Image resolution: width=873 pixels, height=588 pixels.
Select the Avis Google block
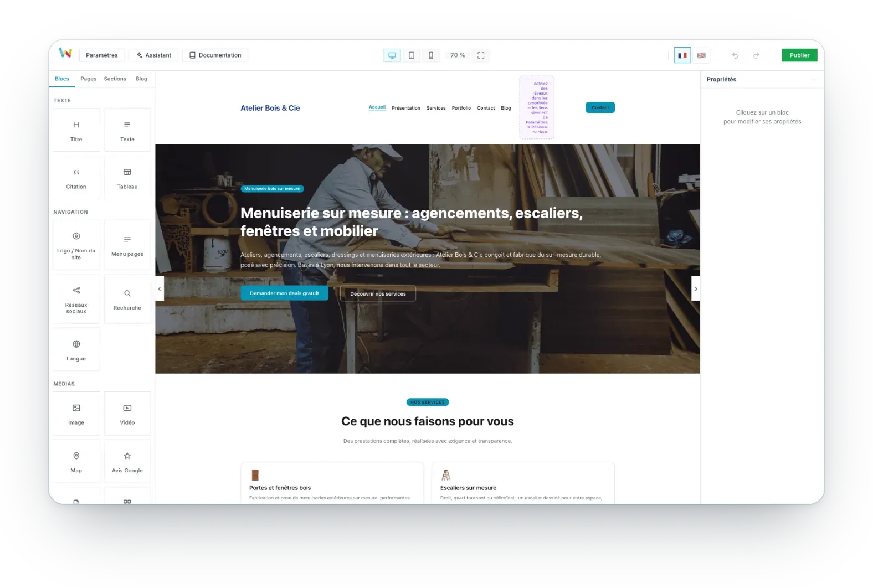[127, 462]
